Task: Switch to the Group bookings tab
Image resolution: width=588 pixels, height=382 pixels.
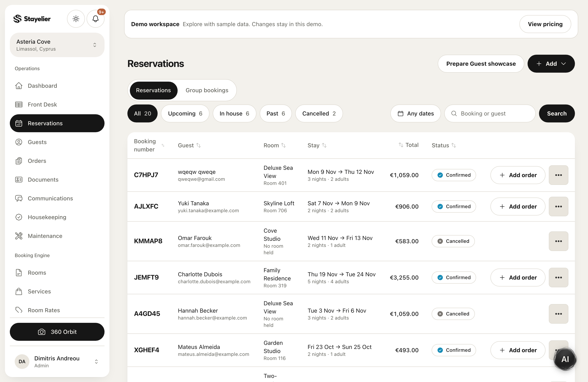Action: click(207, 90)
